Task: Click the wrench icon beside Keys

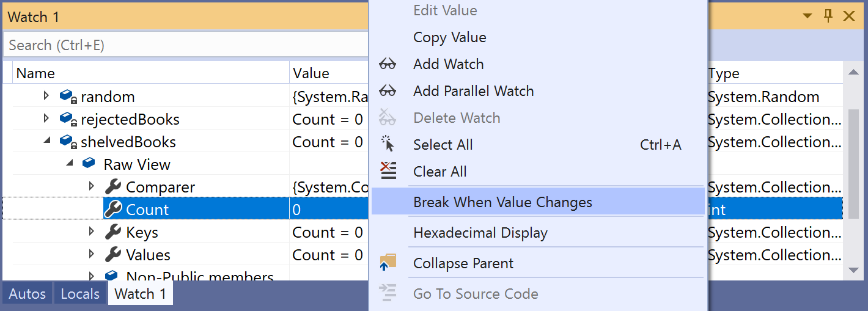Action: (113, 232)
